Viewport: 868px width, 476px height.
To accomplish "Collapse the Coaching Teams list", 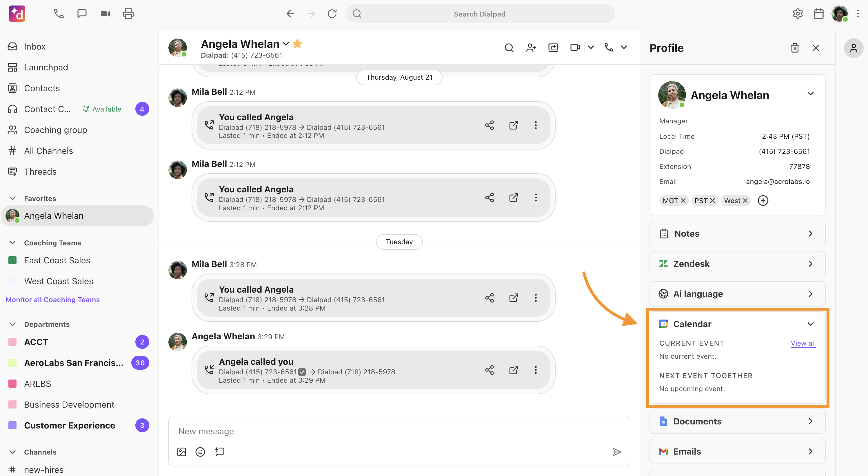I will pos(12,243).
